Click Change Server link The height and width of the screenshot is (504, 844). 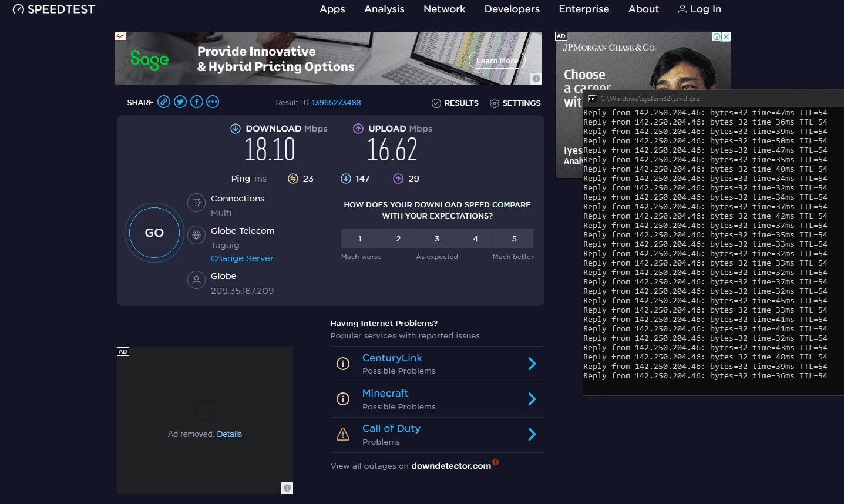(242, 258)
